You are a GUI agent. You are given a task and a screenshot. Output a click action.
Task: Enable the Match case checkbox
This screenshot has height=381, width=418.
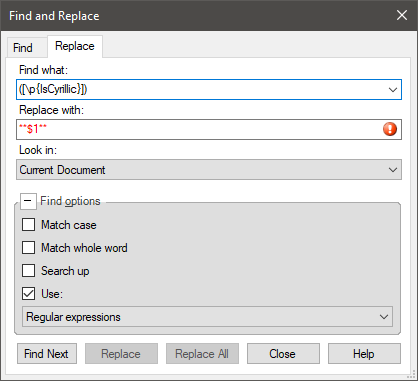click(28, 225)
